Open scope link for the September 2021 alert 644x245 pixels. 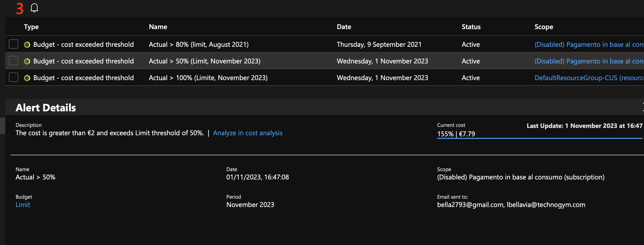click(588, 44)
